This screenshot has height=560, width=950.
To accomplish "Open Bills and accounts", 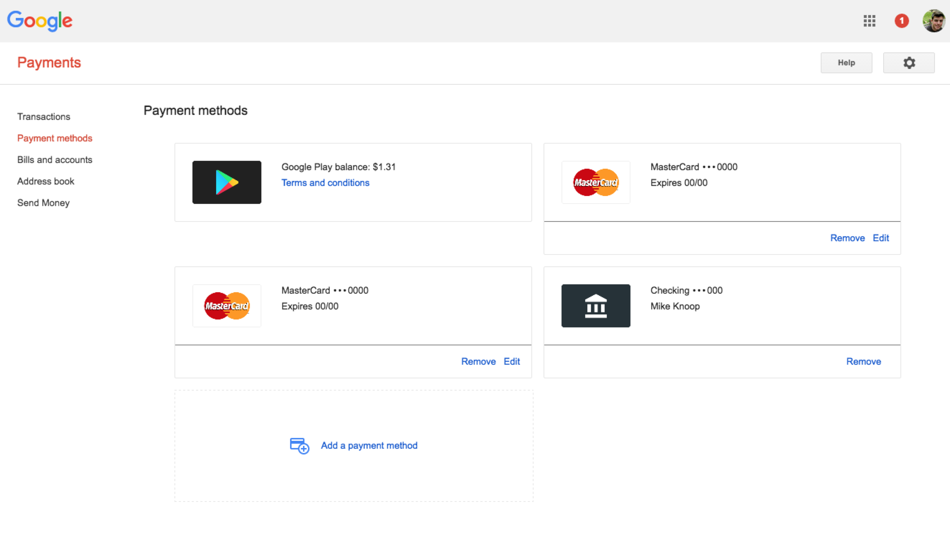I will [55, 160].
